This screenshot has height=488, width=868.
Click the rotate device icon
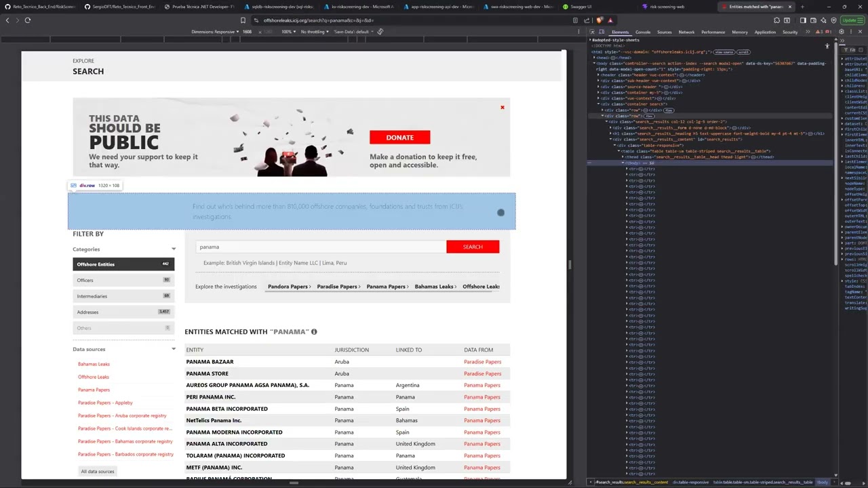pyautogui.click(x=380, y=32)
